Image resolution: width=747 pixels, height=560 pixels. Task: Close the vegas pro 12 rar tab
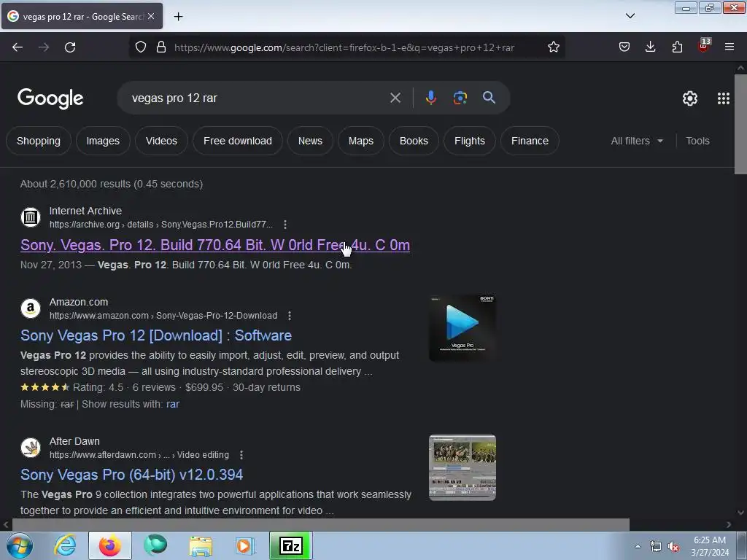click(x=151, y=16)
